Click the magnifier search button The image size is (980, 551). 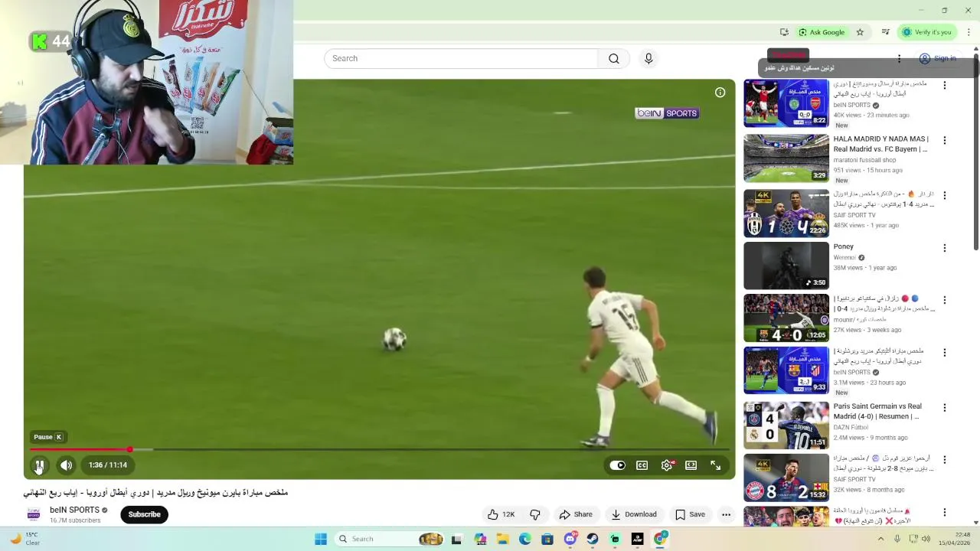(614, 58)
